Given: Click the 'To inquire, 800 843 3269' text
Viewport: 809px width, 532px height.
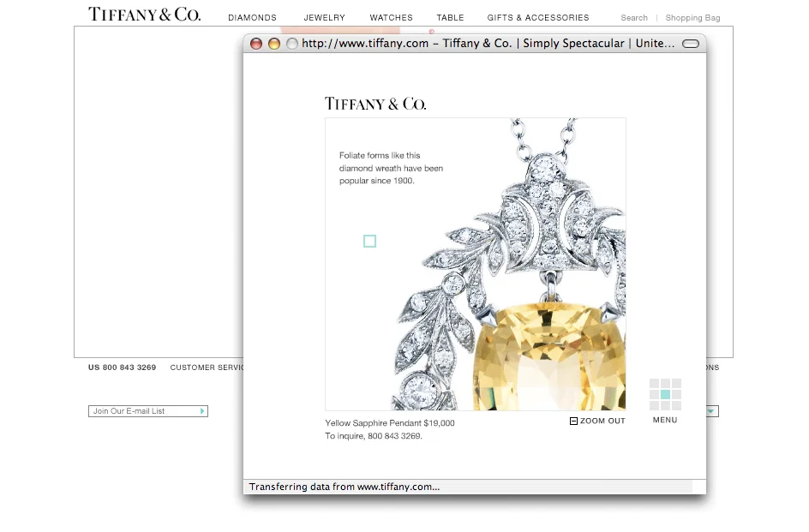Looking at the screenshot, I should (x=374, y=436).
